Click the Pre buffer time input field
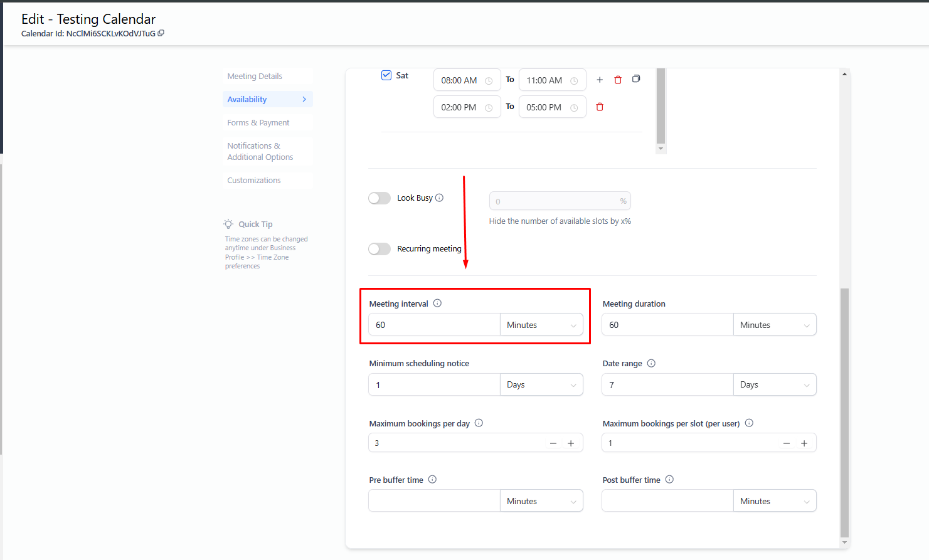Viewport: 929px width, 560px height. click(434, 501)
